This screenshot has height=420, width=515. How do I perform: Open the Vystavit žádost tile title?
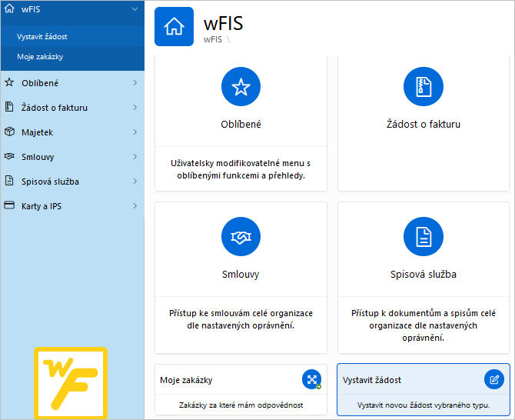pos(372,380)
